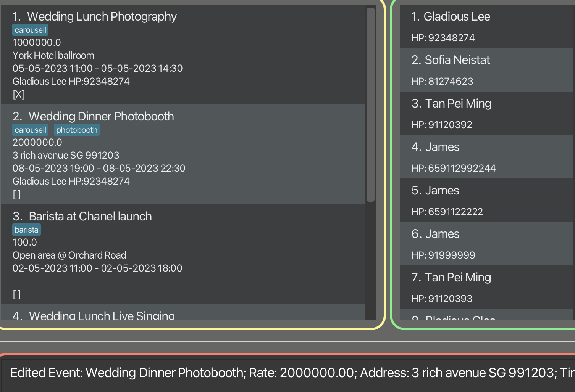Select the rate 2000000.0
Viewport: 575px width, 392px height.
tap(37, 142)
